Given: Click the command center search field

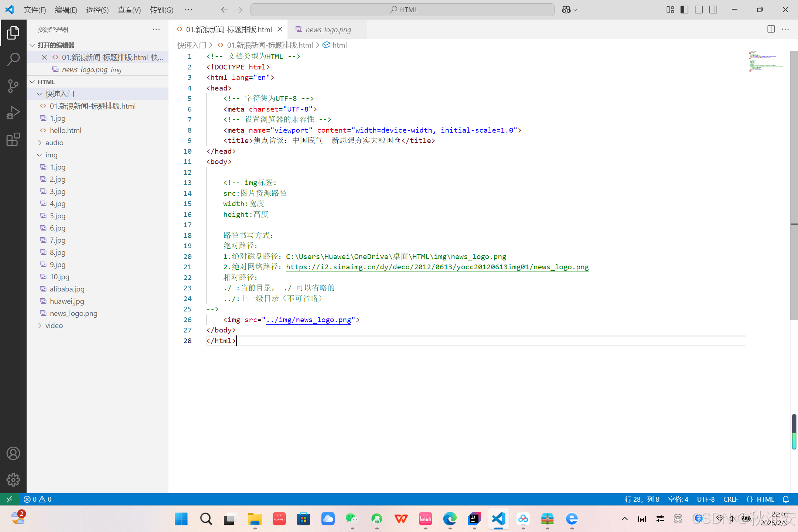Looking at the screenshot, I should 402,10.
